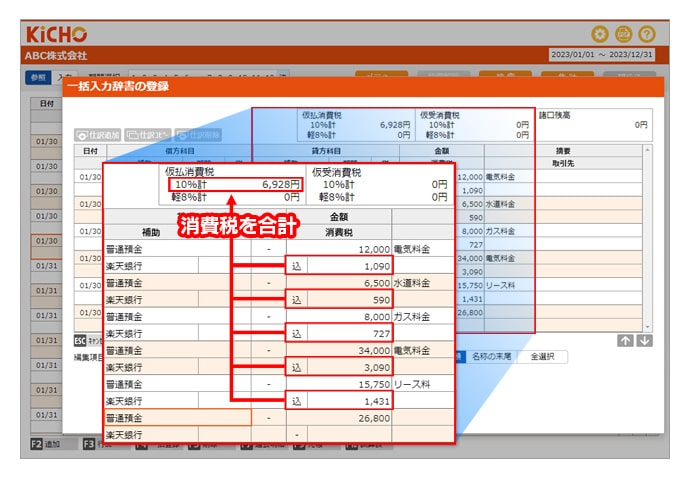Click the 8,000 amount in the dialog table

[x=472, y=231]
